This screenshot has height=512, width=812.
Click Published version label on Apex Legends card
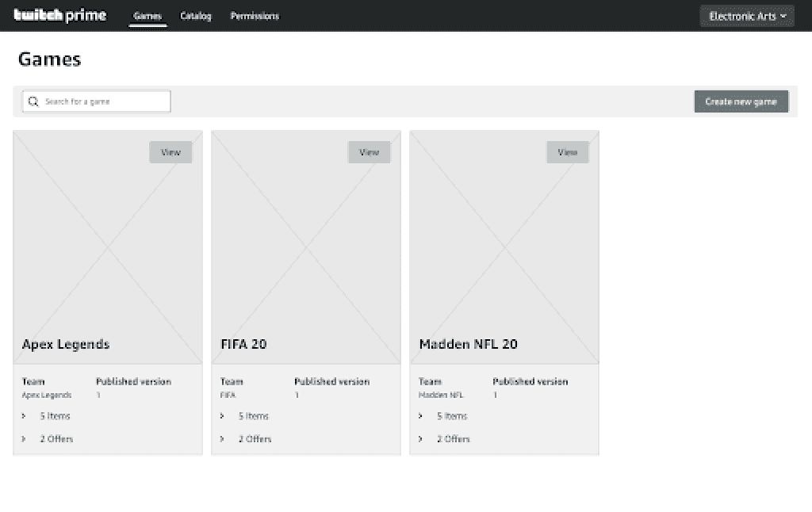133,381
